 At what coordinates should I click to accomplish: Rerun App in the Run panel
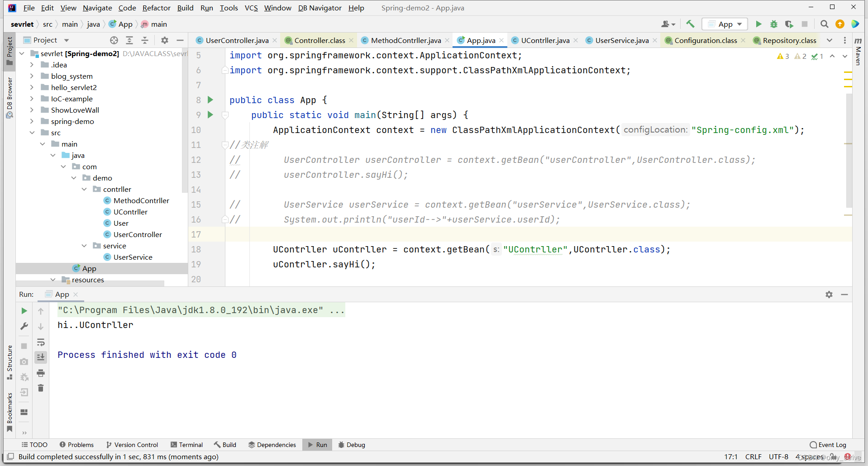tap(24, 311)
